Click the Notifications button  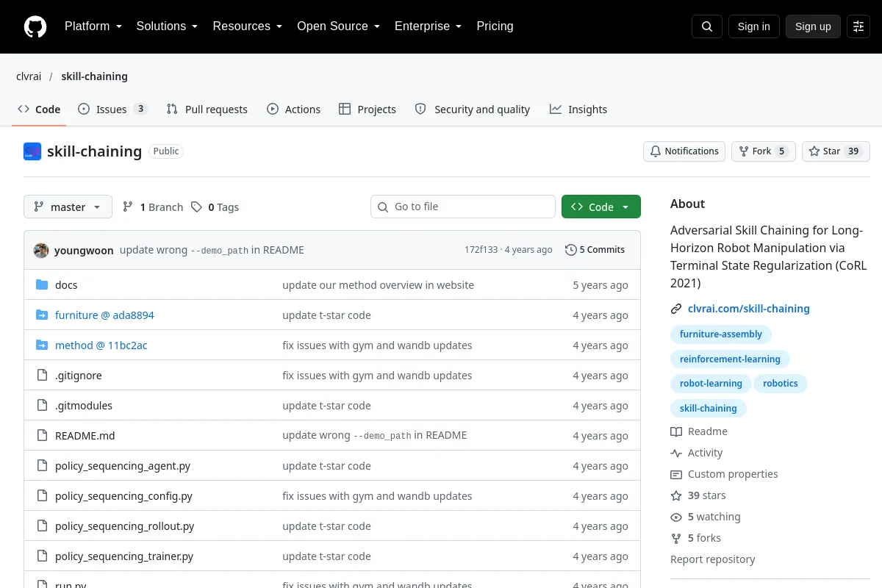coord(684,151)
